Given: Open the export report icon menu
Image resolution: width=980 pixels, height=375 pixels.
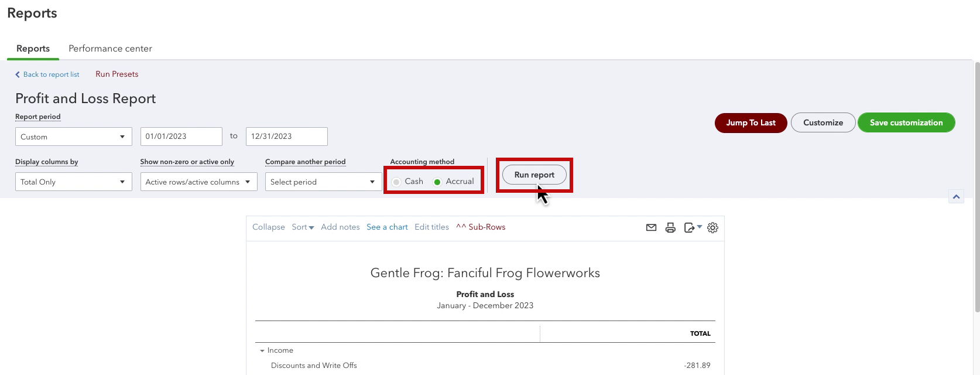Looking at the screenshot, I should pyautogui.click(x=693, y=227).
